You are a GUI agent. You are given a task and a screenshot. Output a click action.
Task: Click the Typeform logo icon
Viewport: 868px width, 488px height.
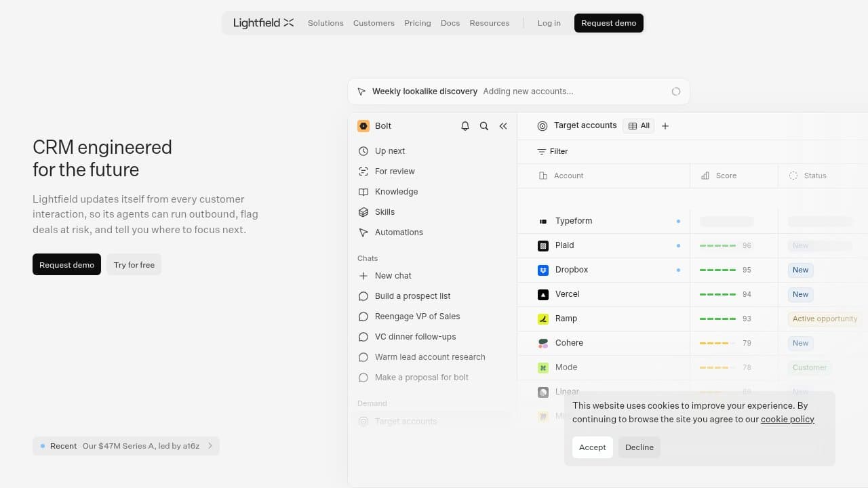pyautogui.click(x=543, y=221)
